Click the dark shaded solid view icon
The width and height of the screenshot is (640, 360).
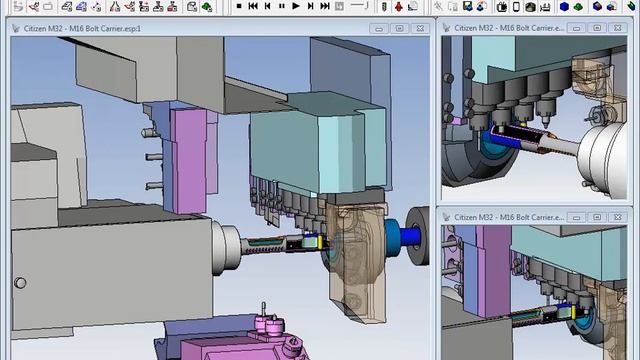[x=530, y=7]
